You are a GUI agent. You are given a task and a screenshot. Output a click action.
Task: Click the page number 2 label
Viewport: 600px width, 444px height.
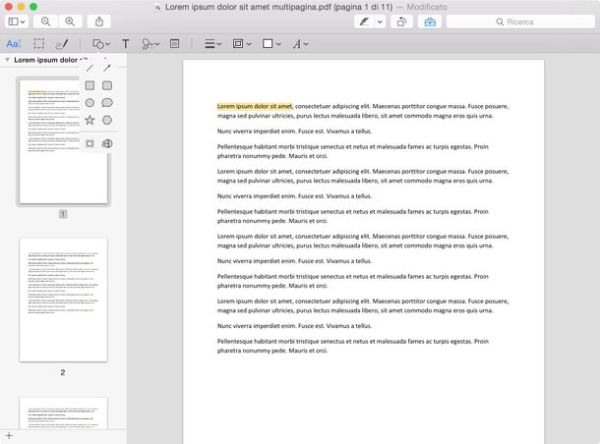63,372
